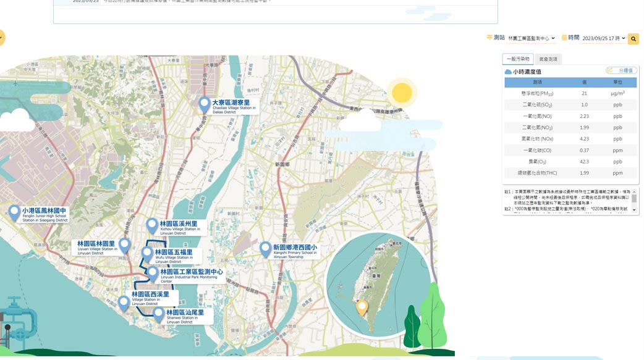Screen dimensions: 644x360
Task: Select the Wufu Village Station pin
Action: coord(147,253)
